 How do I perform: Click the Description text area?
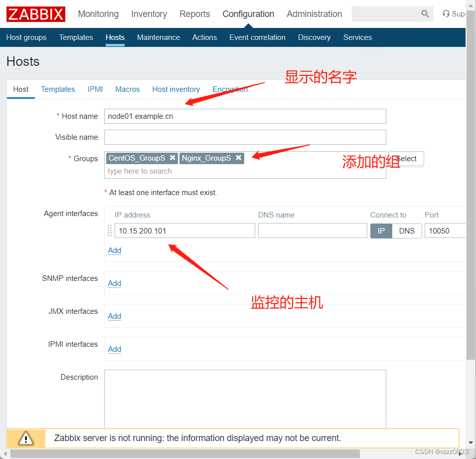tap(245, 399)
